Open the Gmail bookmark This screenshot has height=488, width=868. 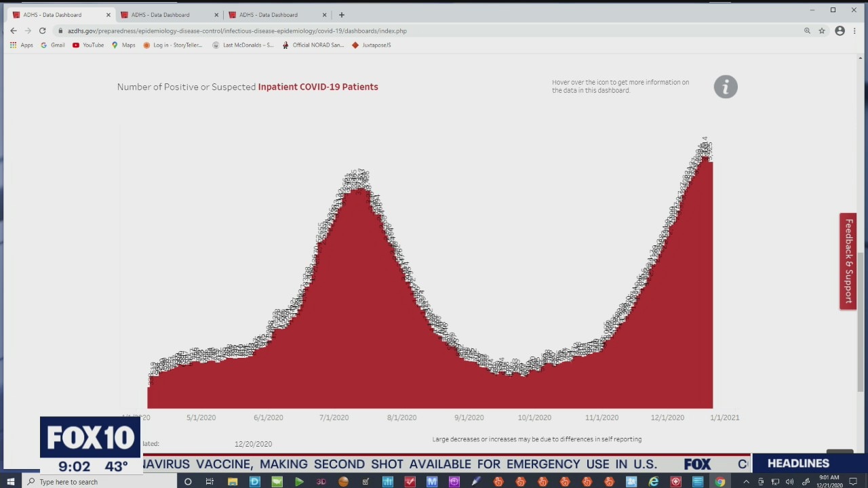pos(53,45)
